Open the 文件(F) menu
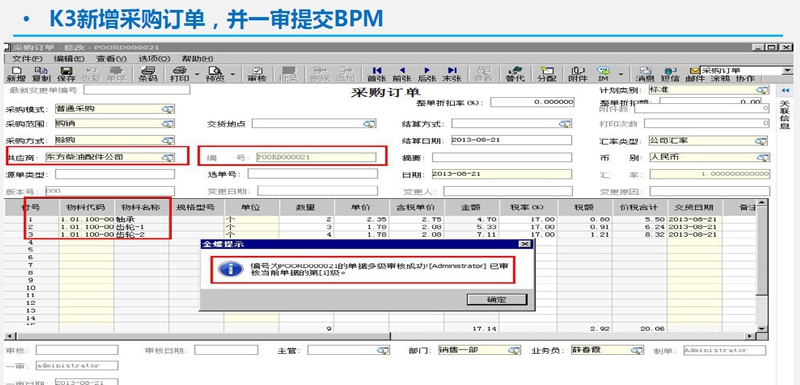 (27, 59)
